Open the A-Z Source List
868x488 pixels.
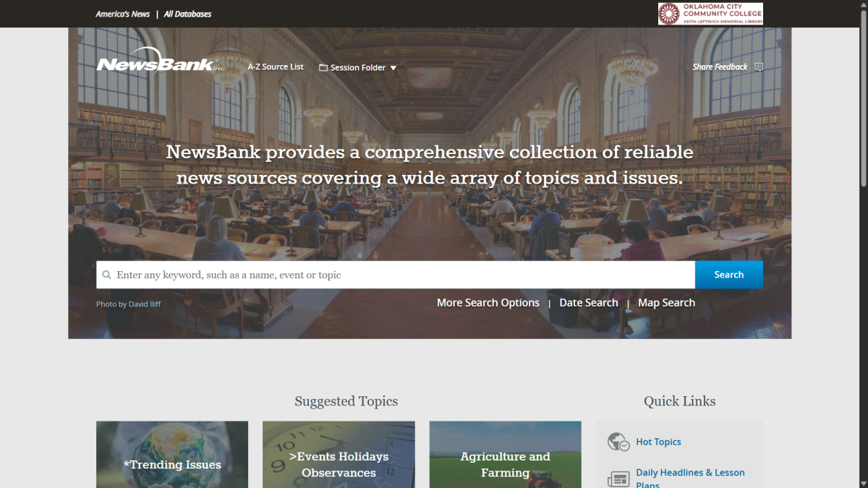click(276, 67)
